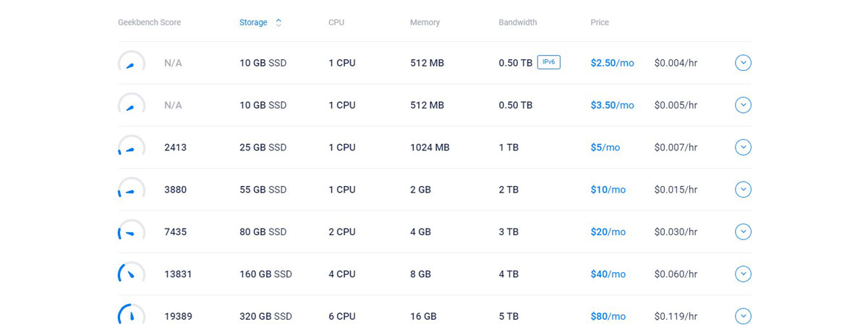Image resolution: width=868 pixels, height=335 pixels.
Task: Click the 8 GB memory cell
Action: click(x=420, y=274)
